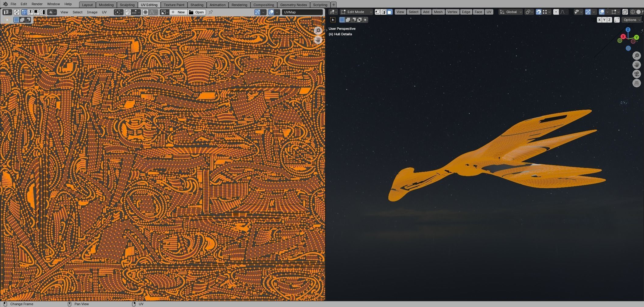Open UV editor type dropdown
Screen dimensions: 644x307
pyautogui.click(x=7, y=12)
